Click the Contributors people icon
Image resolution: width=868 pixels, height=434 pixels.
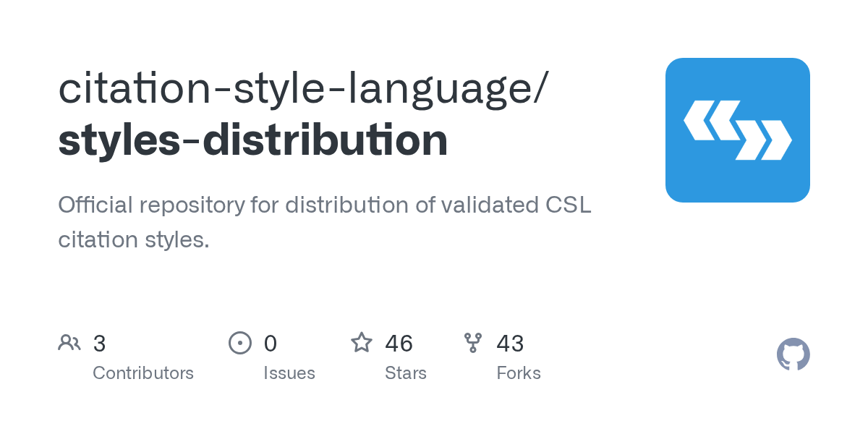pos(69,343)
